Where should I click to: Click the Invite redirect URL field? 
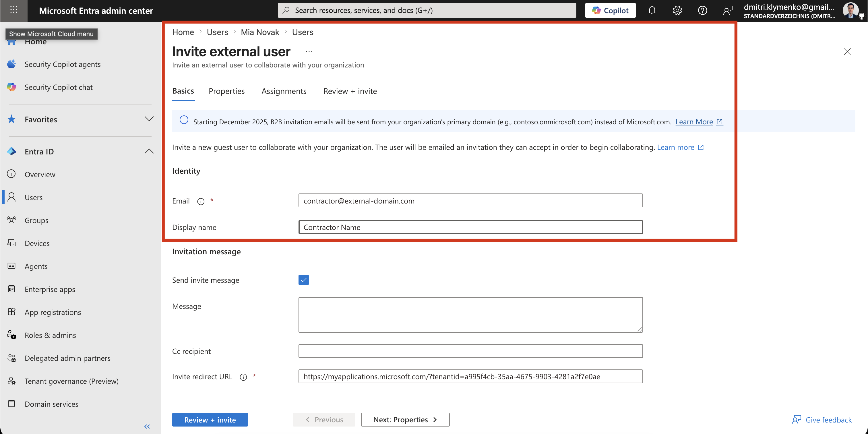(x=470, y=376)
